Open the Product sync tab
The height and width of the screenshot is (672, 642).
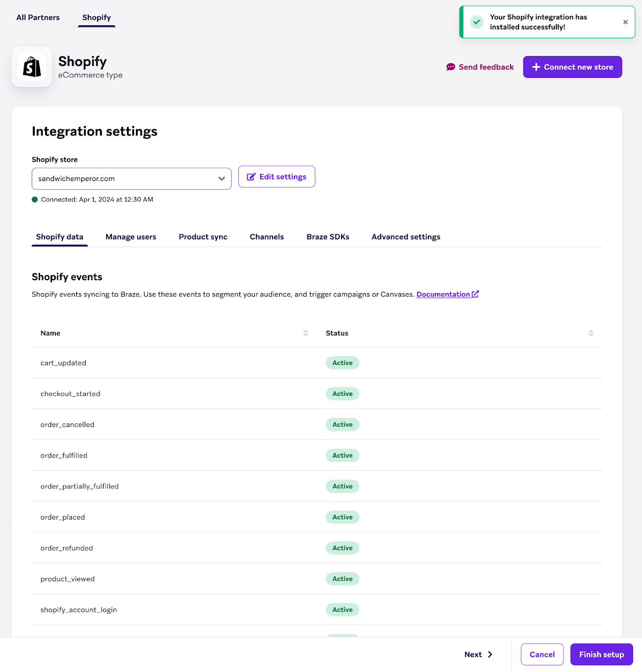[203, 237]
